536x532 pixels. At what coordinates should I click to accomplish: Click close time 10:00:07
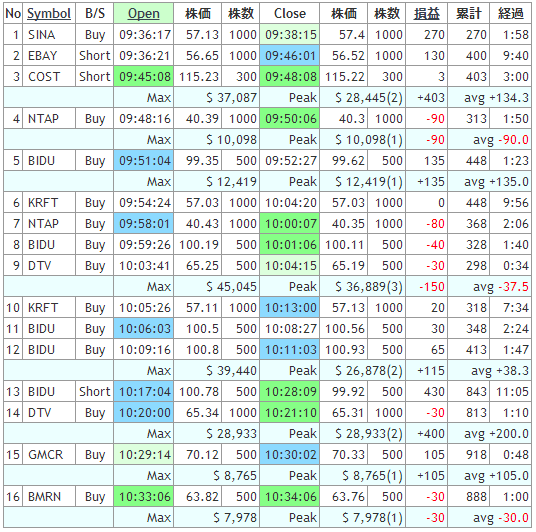(x=290, y=224)
